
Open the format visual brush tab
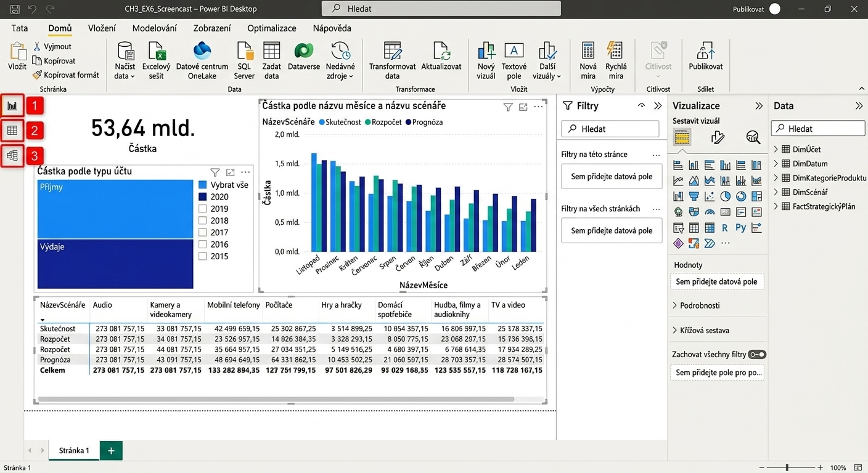[x=718, y=137]
